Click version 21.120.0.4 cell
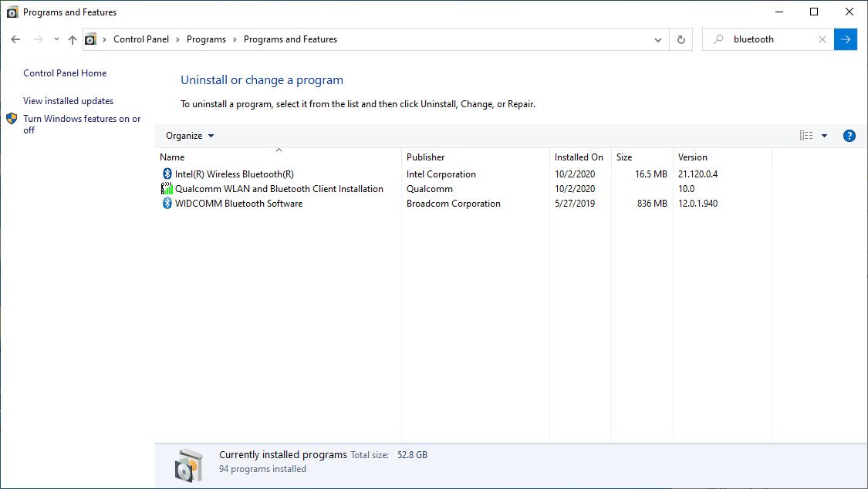Screen dimensions: 868x489 coord(697,174)
